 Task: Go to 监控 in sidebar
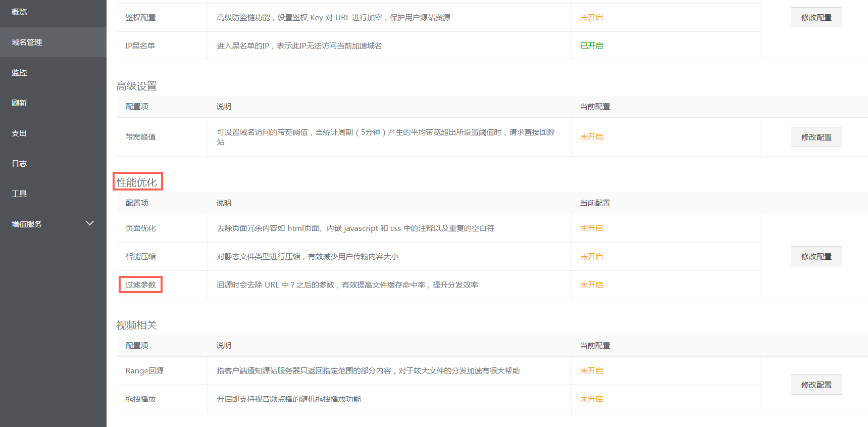coord(19,72)
